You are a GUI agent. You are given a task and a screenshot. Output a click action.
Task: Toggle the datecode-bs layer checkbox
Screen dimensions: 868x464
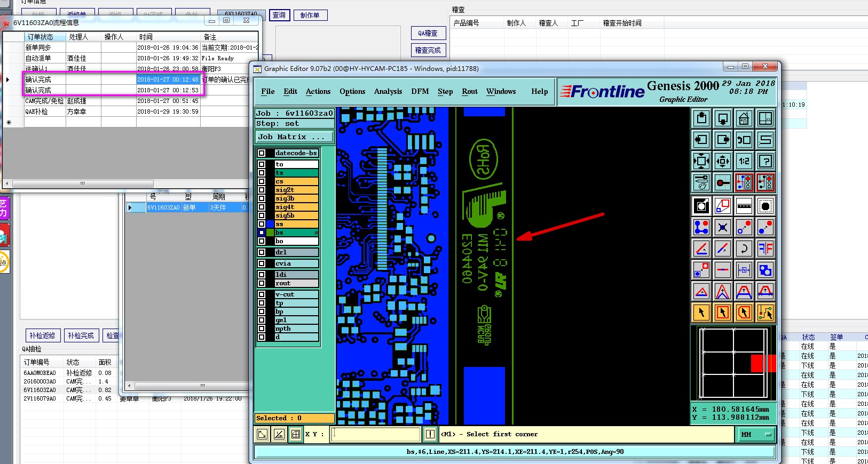tap(262, 153)
